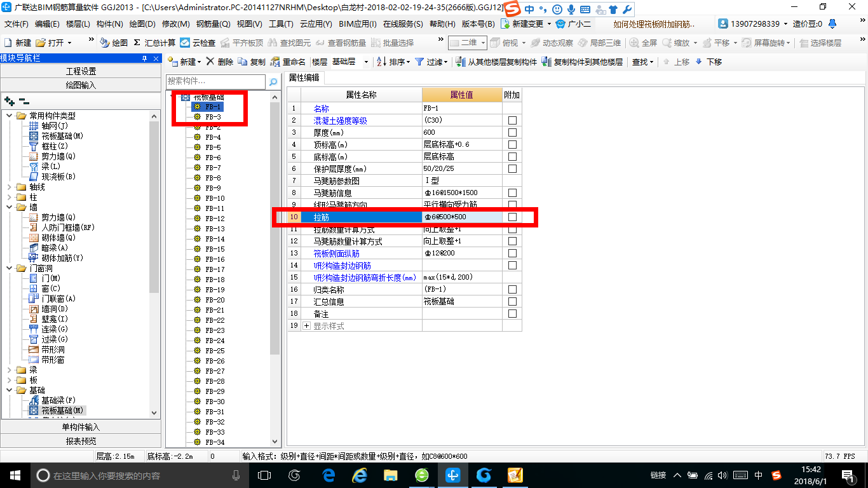
Task: Pin the 模块导航栏 navigation panel
Action: [145, 58]
